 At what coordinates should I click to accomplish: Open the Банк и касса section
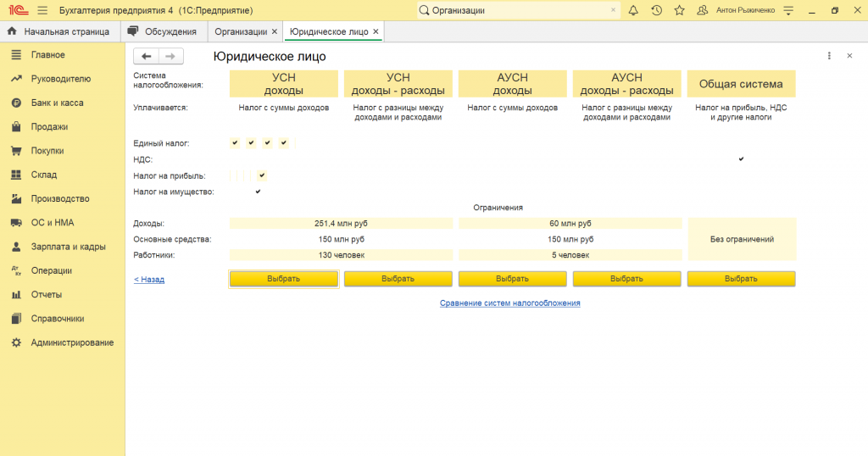click(x=57, y=103)
